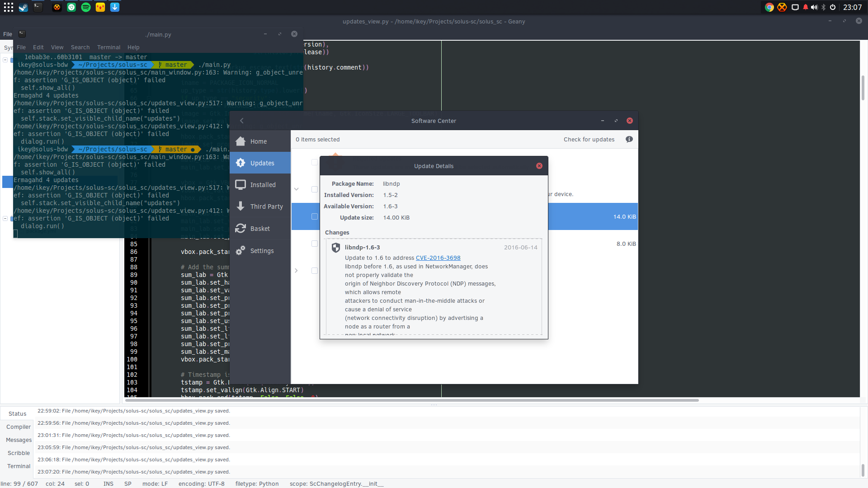Click the orange HexChat launcher in panel

pos(57,7)
